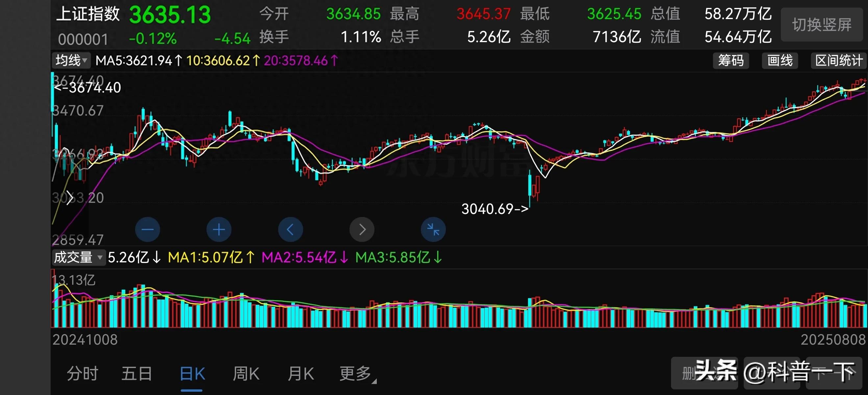Image resolution: width=868 pixels, height=395 pixels.
Task: Select the 月K tab
Action: (301, 373)
